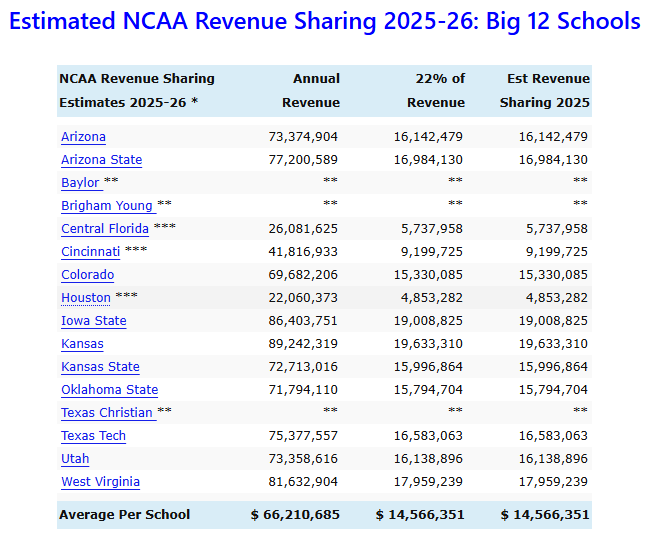Click Arizona annual revenue 73,374,904
This screenshot has width=650, height=539.
pyautogui.click(x=303, y=137)
